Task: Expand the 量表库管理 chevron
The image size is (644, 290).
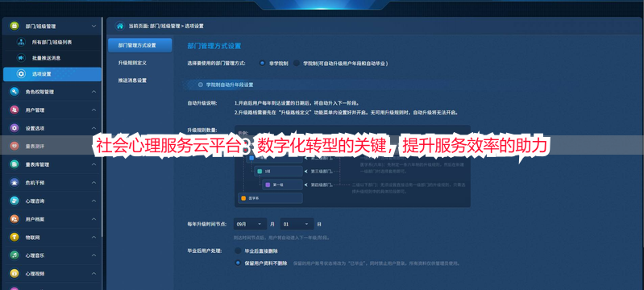Action: point(93,164)
